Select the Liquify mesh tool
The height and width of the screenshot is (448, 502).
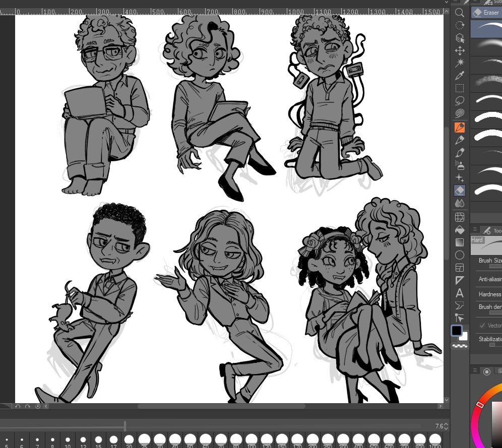(460, 217)
